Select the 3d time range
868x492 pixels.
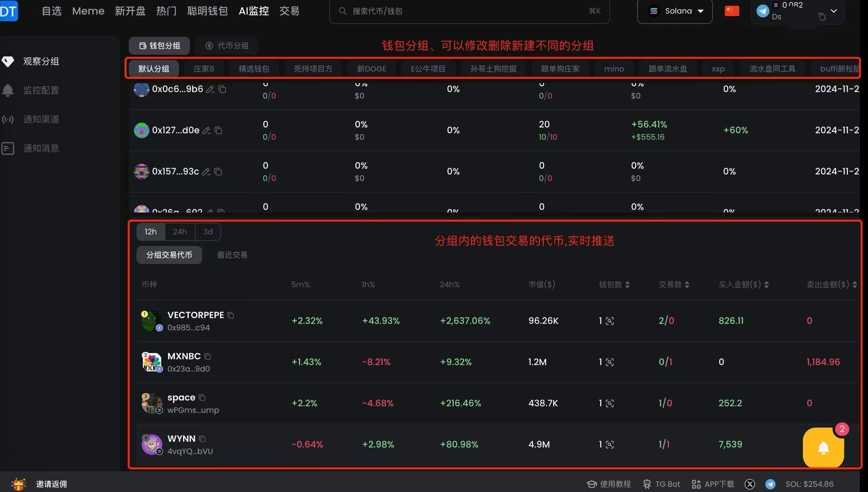click(x=208, y=232)
